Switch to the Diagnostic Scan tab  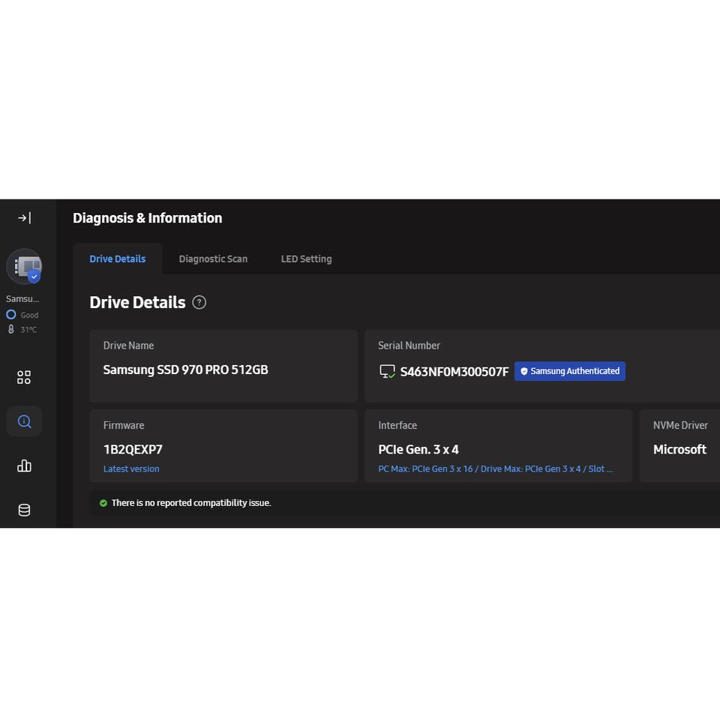[x=213, y=259]
